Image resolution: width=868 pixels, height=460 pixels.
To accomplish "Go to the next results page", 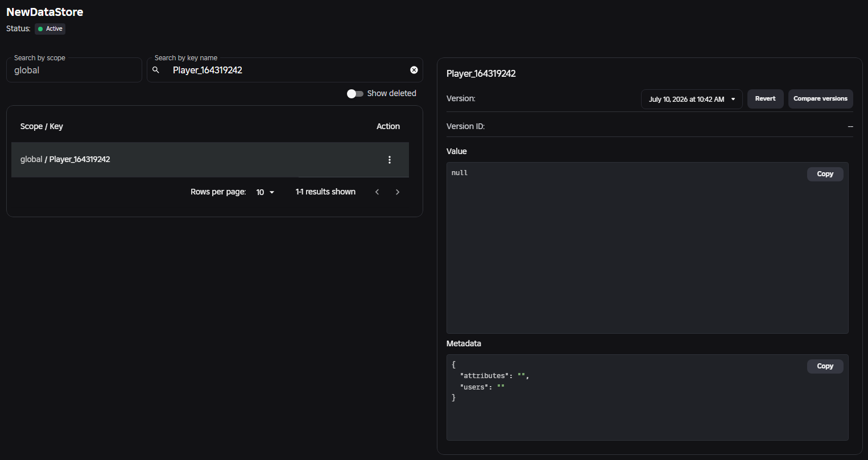I will pos(398,192).
